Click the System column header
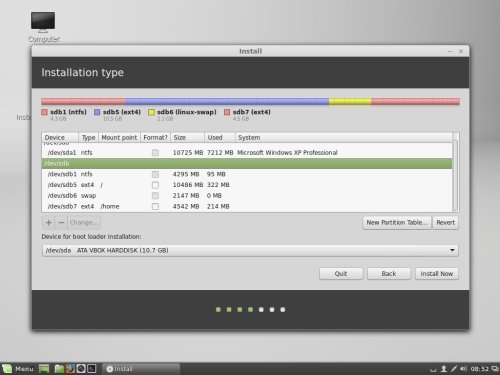The width and height of the screenshot is (500, 375). point(344,137)
